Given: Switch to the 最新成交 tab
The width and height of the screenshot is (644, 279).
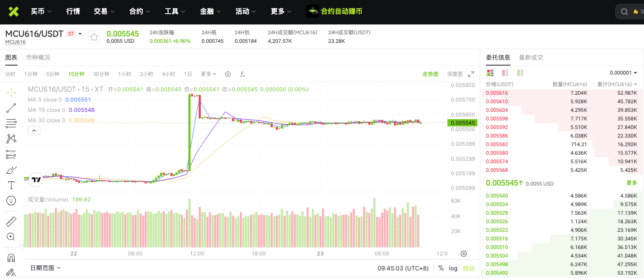Looking at the screenshot, I should 532,57.
